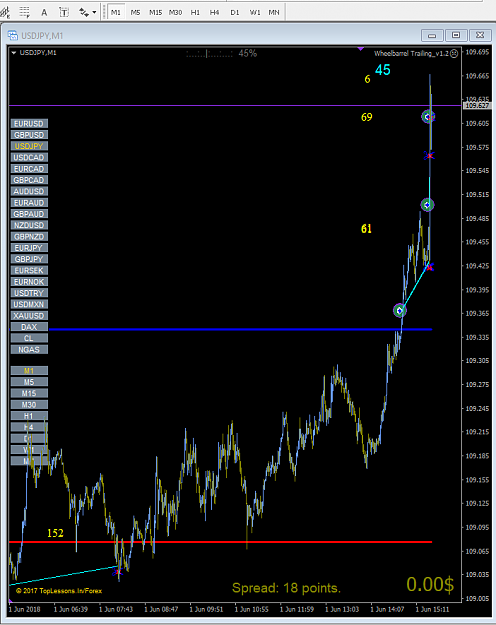Click the cyan '45' number label
The width and height of the screenshot is (496, 625).
[x=383, y=70]
